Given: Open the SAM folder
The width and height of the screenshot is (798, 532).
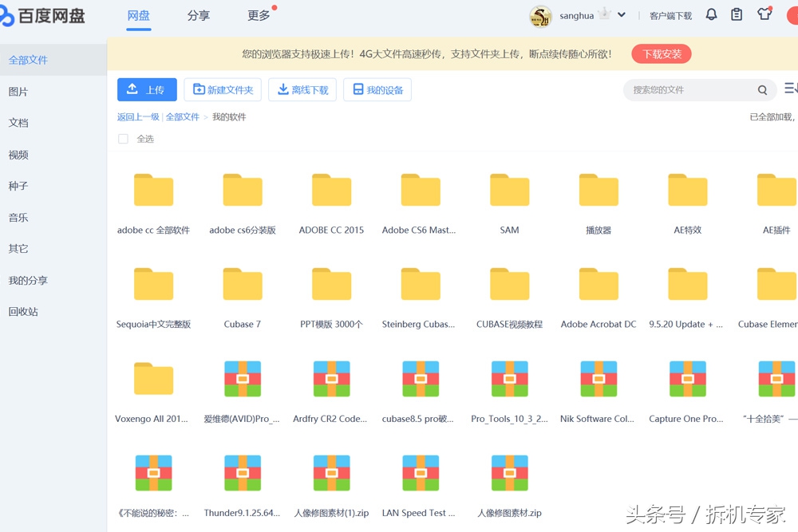Looking at the screenshot, I should [x=509, y=190].
